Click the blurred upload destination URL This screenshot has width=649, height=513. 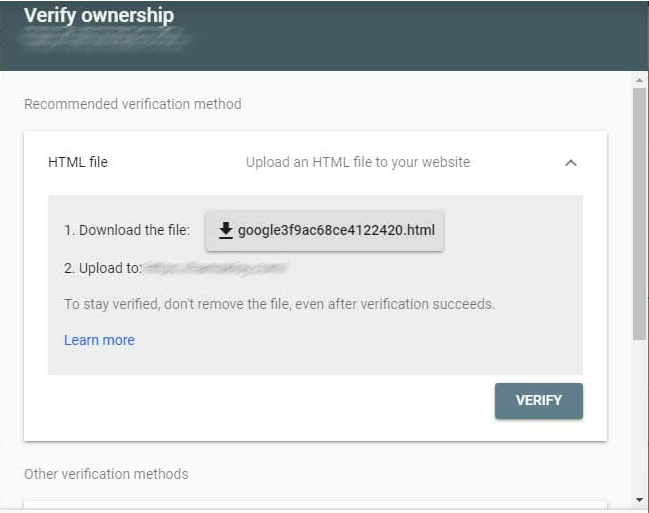click(x=216, y=268)
